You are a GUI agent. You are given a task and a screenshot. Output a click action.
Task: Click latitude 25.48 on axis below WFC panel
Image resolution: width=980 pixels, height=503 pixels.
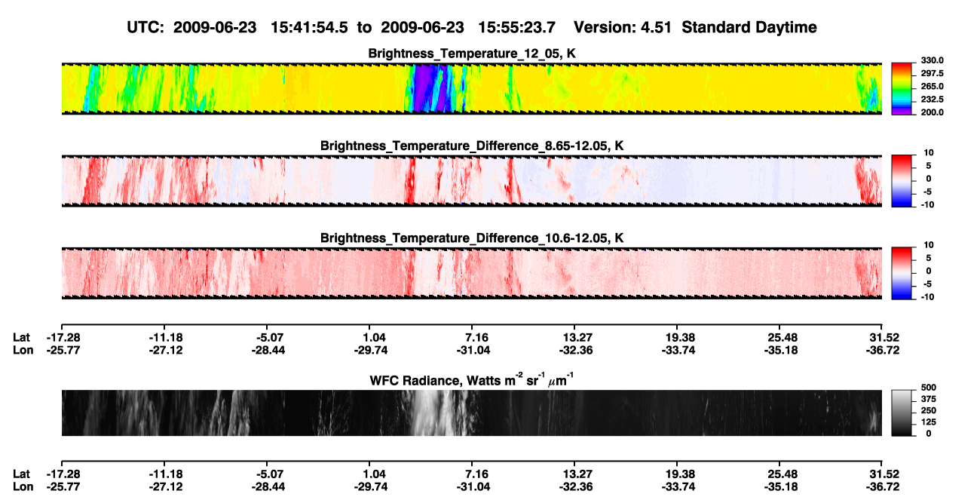tap(781, 474)
